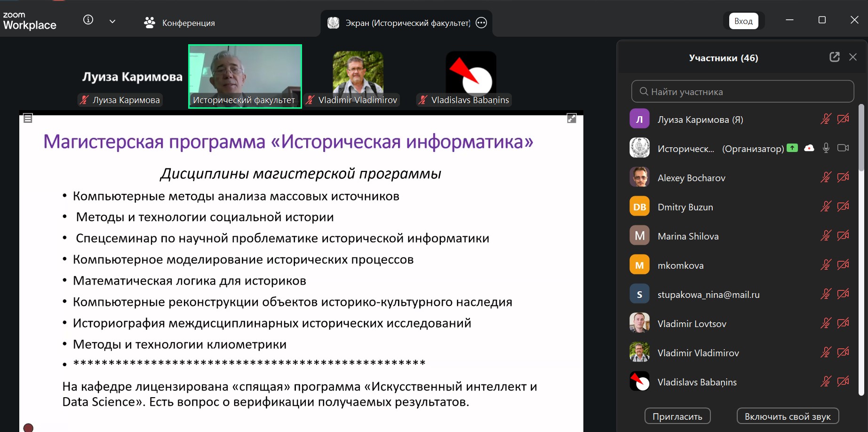This screenshot has width=868, height=432.
Task: Click the Вход button
Action: (x=743, y=21)
